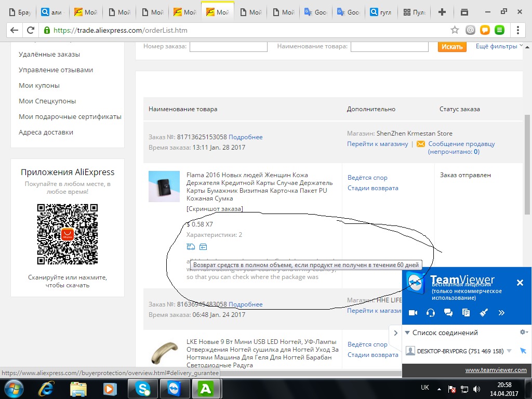Open the TeamViewer chat bubbles icon

pyautogui.click(x=448, y=313)
